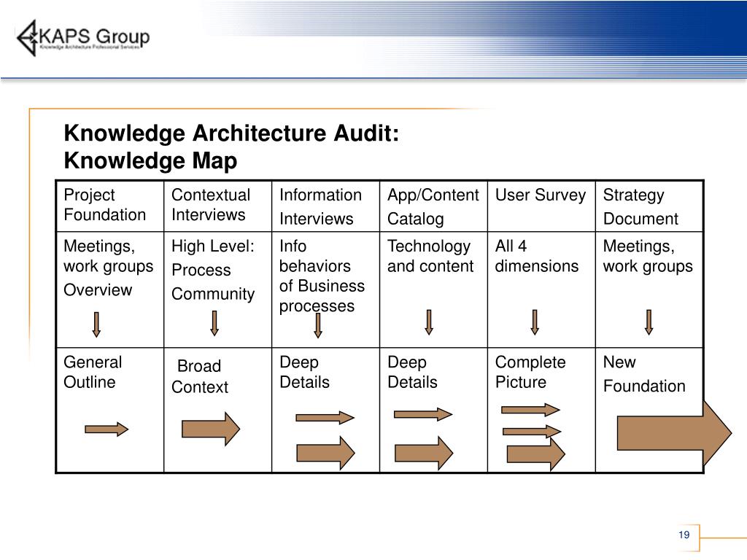The image size is (747, 560).
Task: Click the down arrow in Strategy Document column
Action: tap(649, 322)
